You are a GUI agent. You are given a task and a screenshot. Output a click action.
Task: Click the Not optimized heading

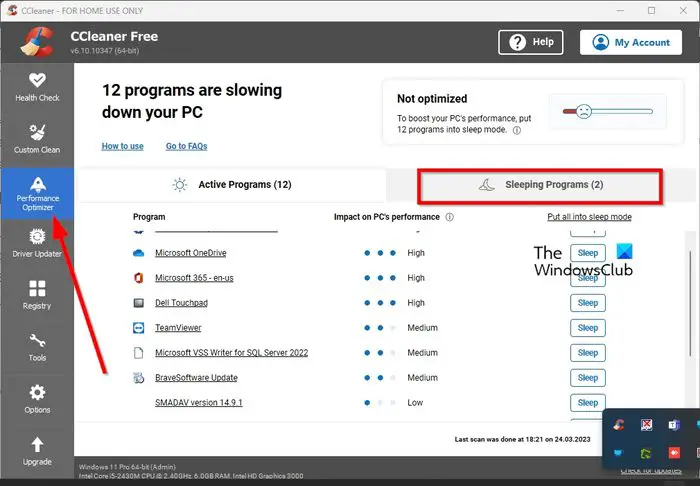[x=432, y=99]
